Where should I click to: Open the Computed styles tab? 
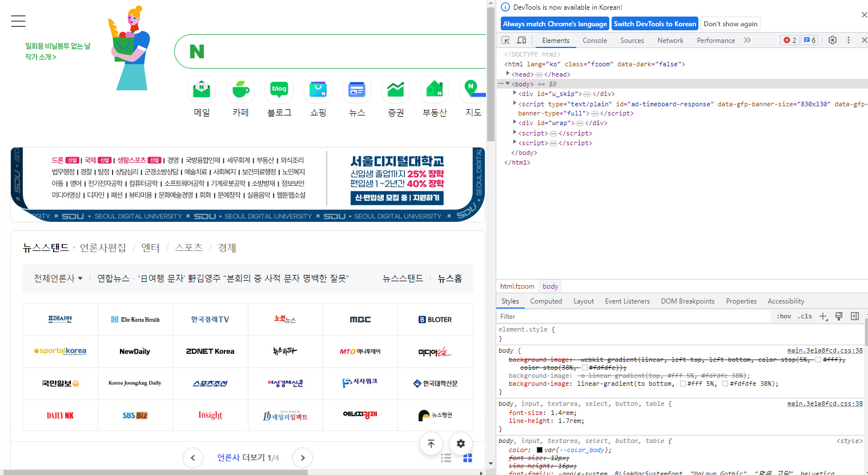click(x=546, y=301)
